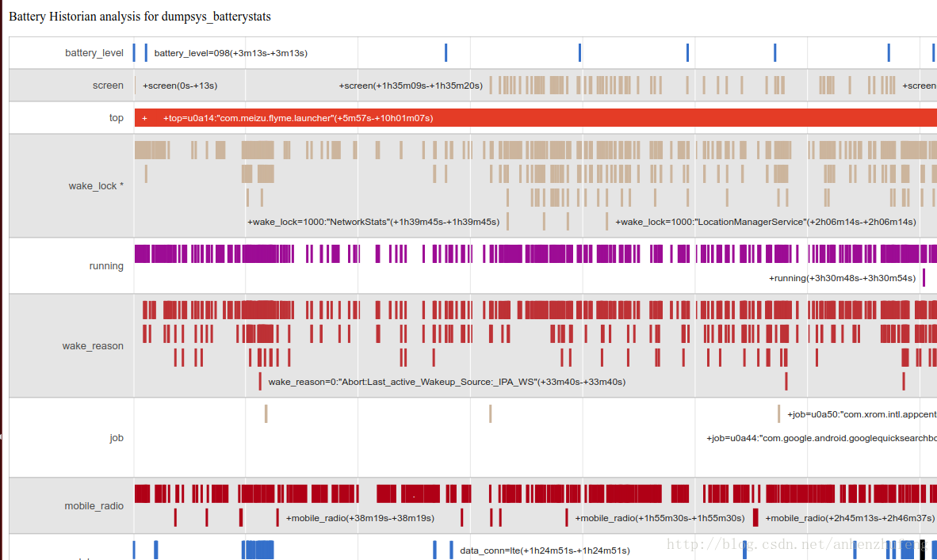Click the screen row label
The width and height of the screenshot is (937, 560).
[108, 86]
